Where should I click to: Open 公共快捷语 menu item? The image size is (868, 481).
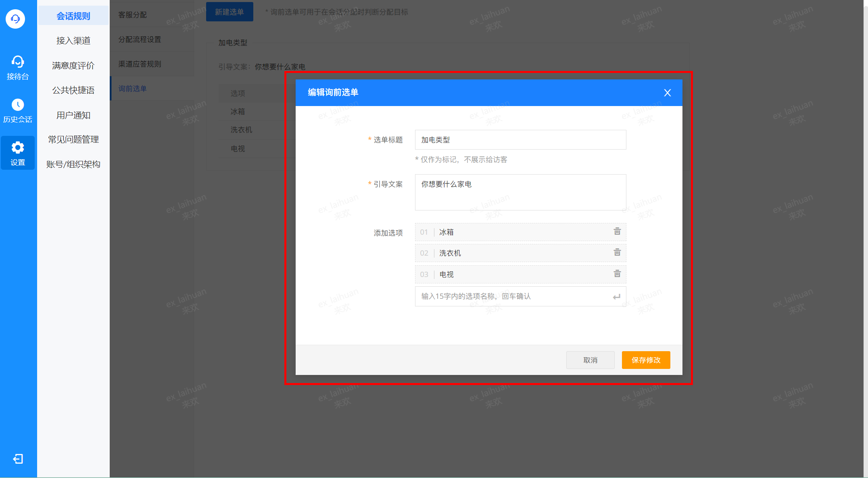73,90
